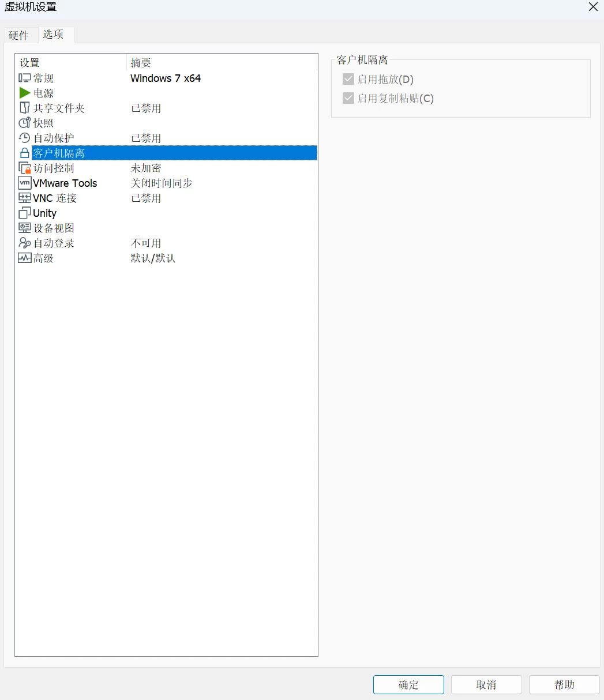Click the General (常规) monitor icon
Screen dimensions: 604x700
[25, 78]
